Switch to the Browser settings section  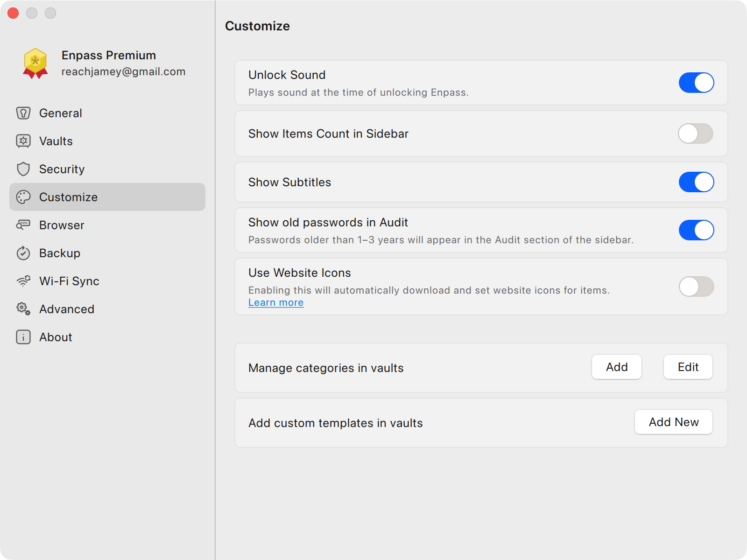coord(107,225)
